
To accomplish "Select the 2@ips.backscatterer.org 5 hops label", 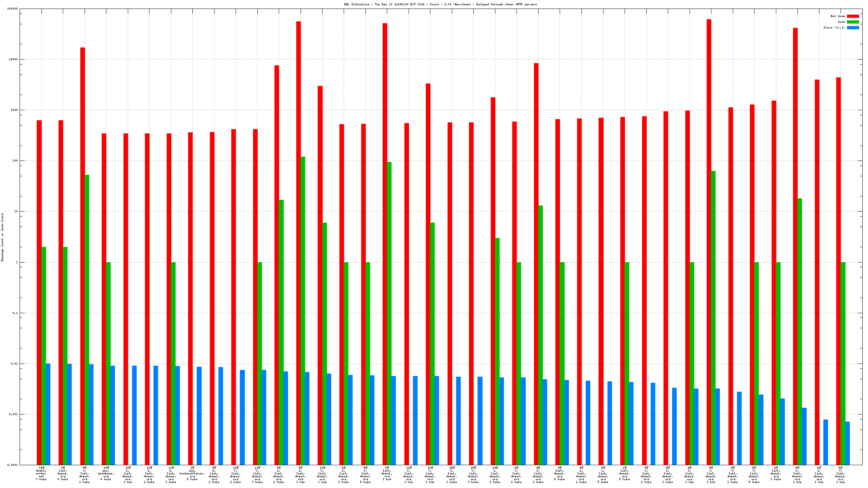I will pos(192,473).
